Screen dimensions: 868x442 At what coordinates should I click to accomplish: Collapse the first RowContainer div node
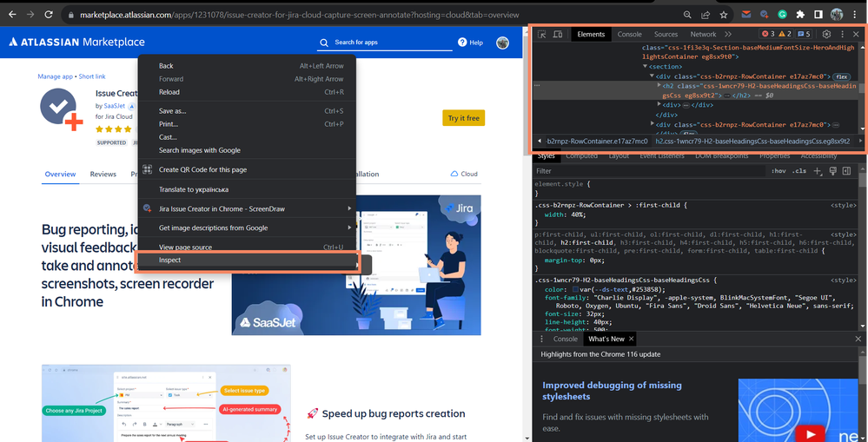[x=653, y=76]
